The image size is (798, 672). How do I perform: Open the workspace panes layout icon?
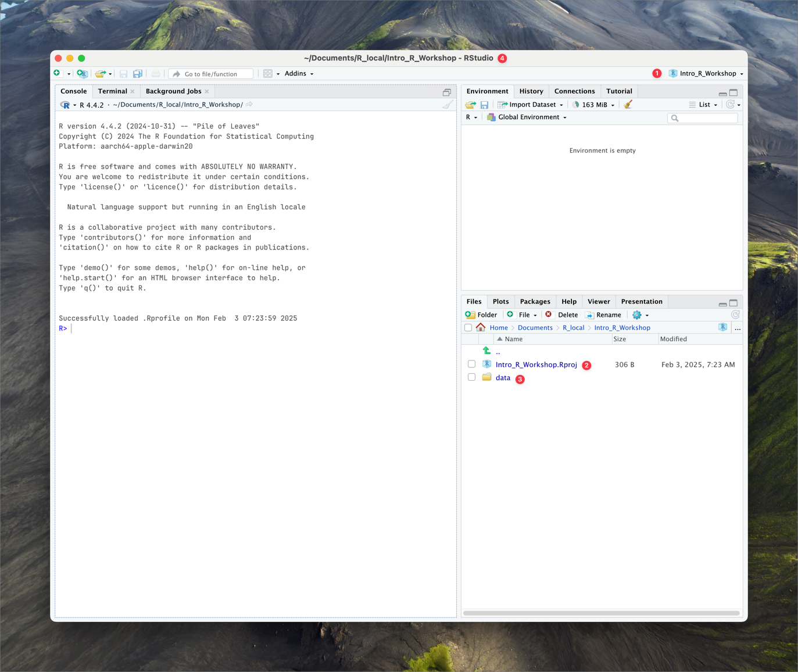tap(268, 74)
